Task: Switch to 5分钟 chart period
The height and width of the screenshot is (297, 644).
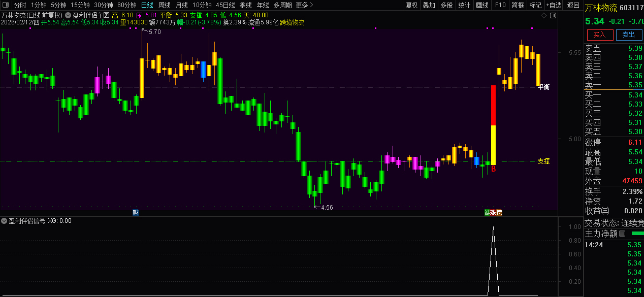Action: tap(58, 5)
